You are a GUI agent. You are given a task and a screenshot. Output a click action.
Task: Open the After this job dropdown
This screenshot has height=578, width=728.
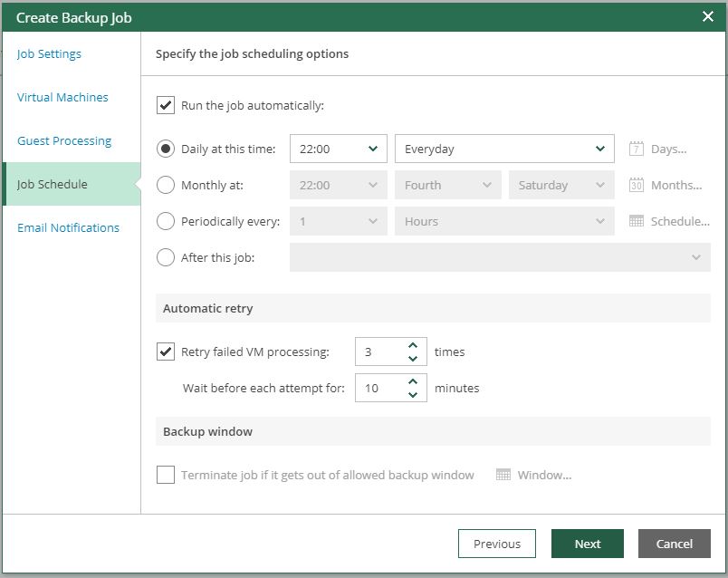(x=500, y=257)
